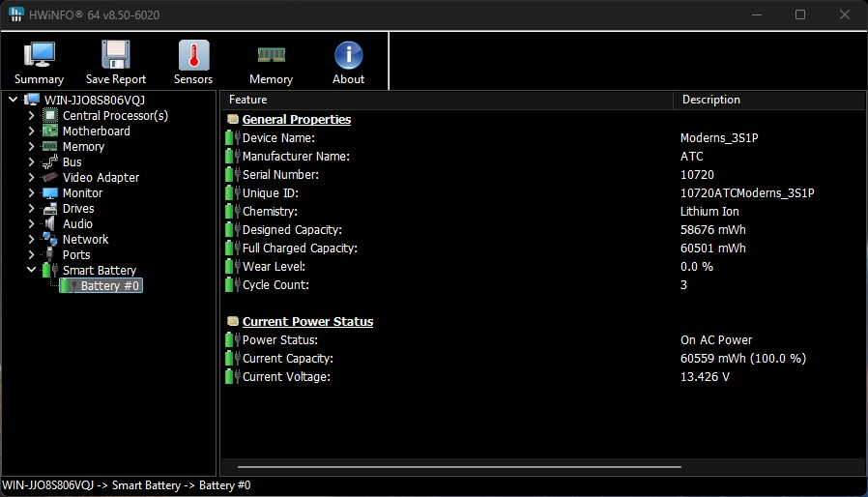Click the Audio speaker icon in tree
This screenshot has width=868, height=497.
(50, 224)
